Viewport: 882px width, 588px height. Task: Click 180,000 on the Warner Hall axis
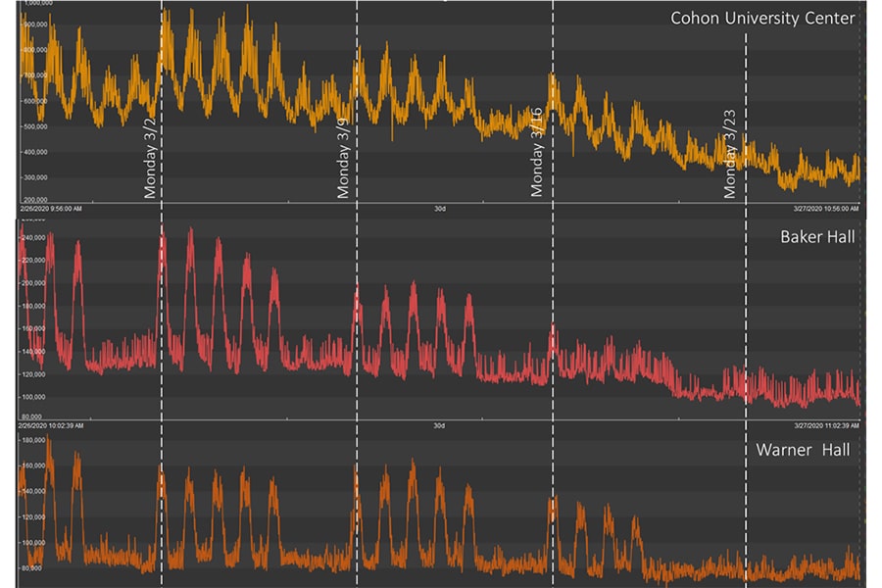pos(33,440)
